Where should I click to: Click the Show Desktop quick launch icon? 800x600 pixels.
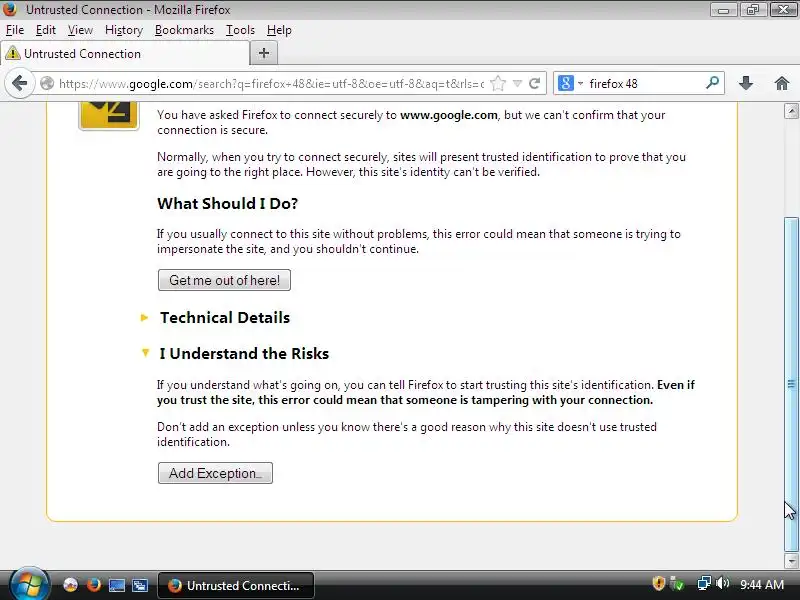(x=117, y=585)
